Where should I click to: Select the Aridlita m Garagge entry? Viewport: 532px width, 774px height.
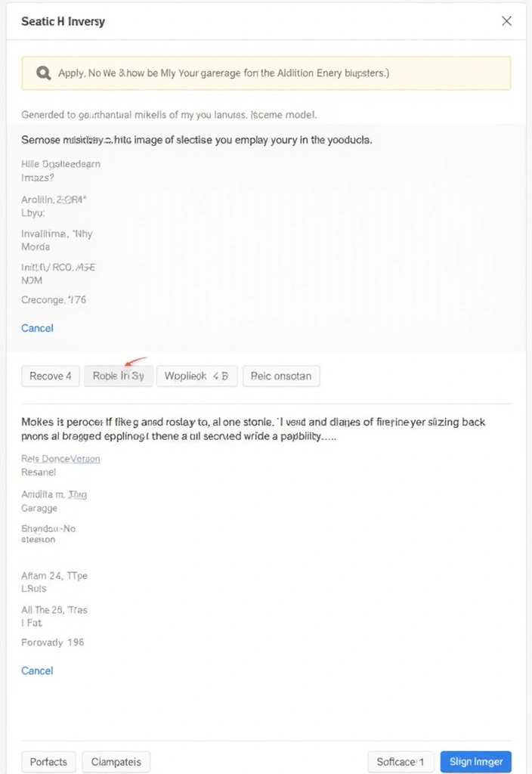click(x=54, y=501)
